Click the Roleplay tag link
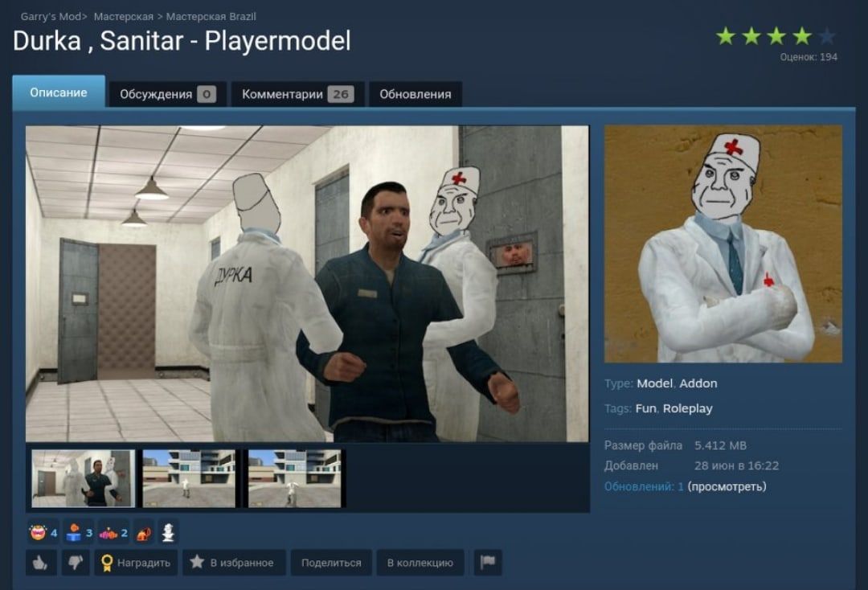Viewport: 868px width, 590px height. pyautogui.click(x=687, y=408)
